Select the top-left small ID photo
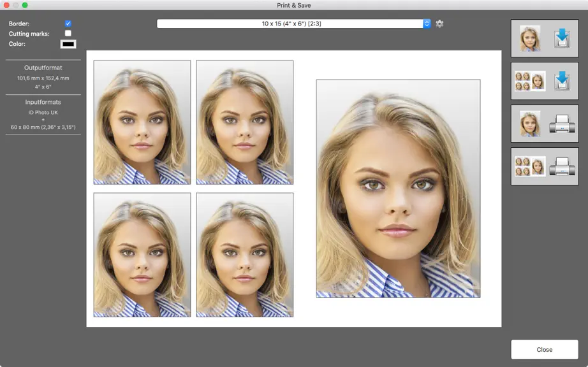588x367 pixels. click(x=142, y=122)
